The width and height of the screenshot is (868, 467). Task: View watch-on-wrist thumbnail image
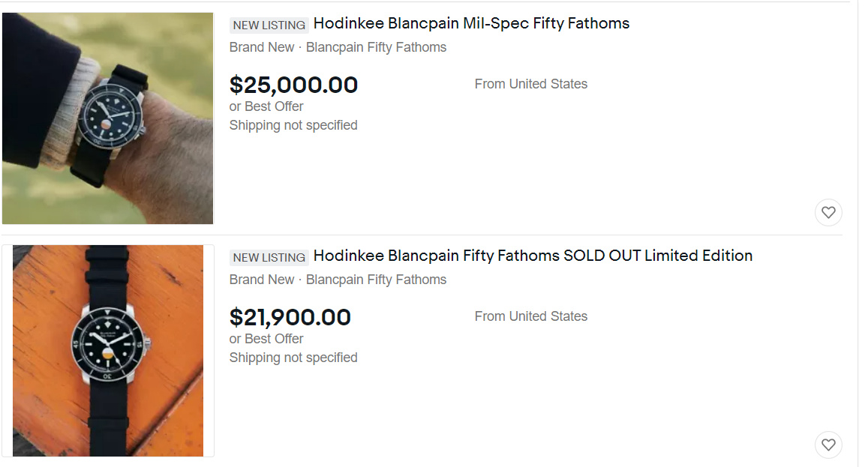[107, 118]
